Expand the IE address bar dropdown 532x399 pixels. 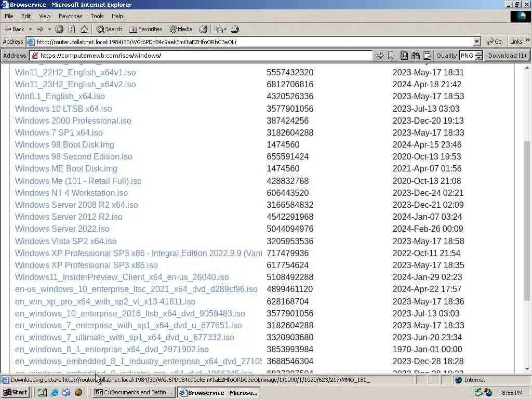(477, 42)
